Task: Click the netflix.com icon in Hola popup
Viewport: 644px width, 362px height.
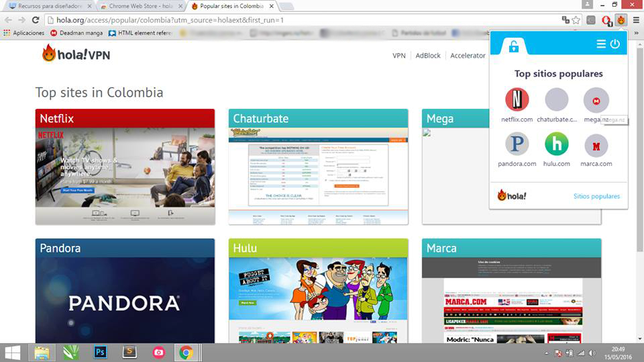Action: tap(517, 99)
